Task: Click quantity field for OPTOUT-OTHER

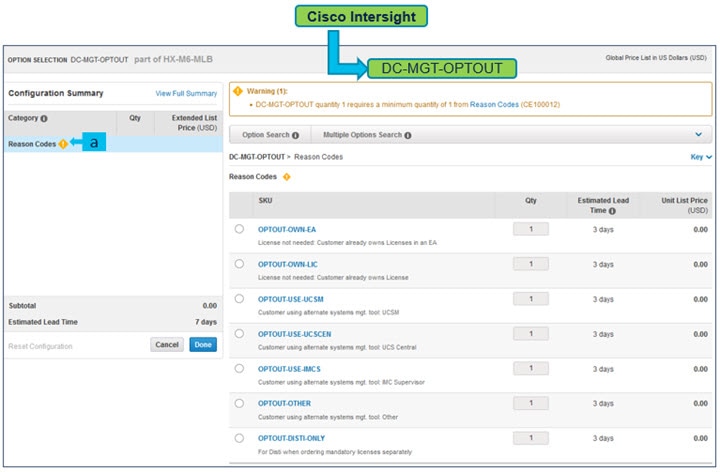Action: click(531, 403)
